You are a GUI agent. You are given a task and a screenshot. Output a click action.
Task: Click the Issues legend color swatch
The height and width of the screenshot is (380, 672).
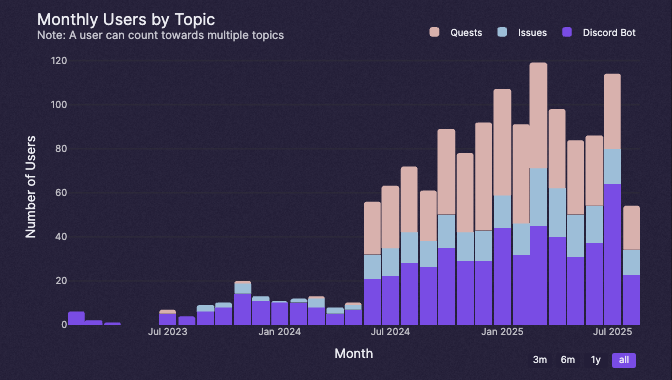coord(502,32)
